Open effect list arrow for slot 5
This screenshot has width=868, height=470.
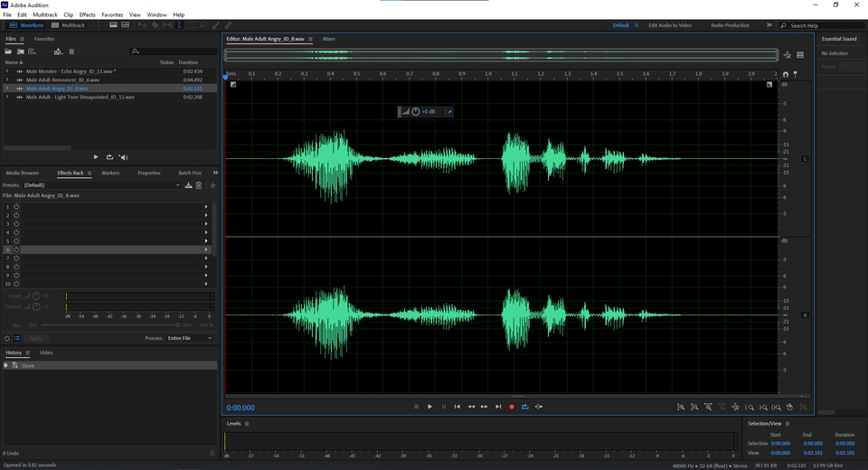[206, 240]
